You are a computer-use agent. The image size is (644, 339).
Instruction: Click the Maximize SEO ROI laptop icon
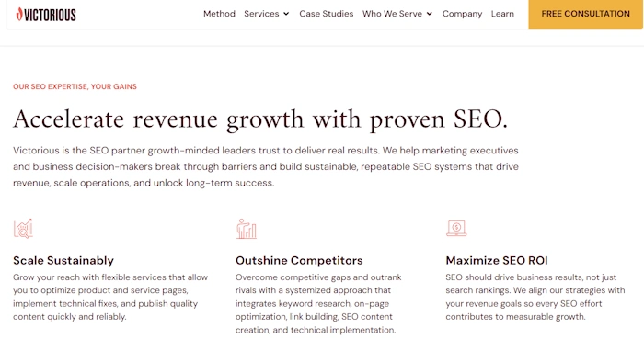tap(456, 229)
